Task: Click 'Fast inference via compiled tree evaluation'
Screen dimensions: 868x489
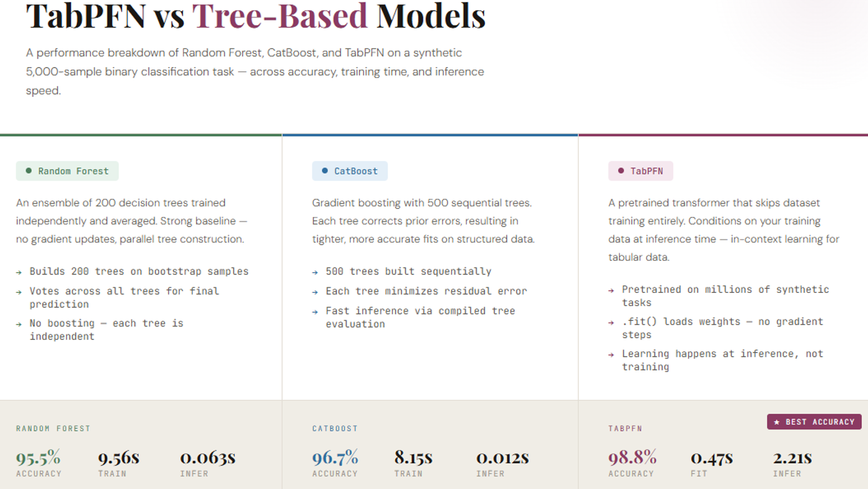Action: (x=420, y=317)
